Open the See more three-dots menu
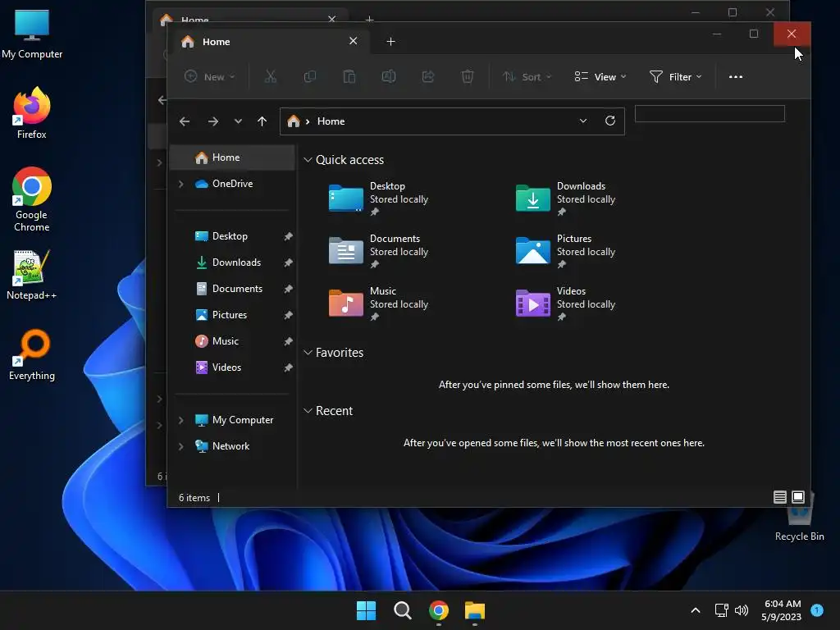 point(736,76)
